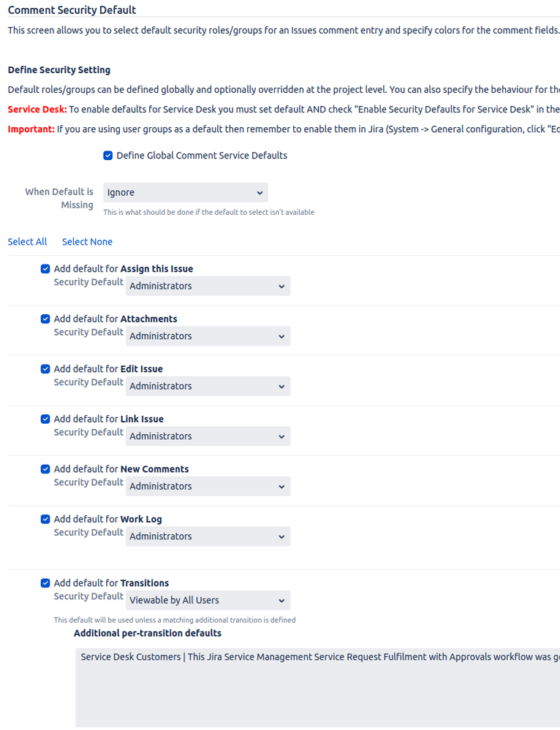Open the Viewable by All Users dropdown
The height and width of the screenshot is (730, 560).
pyautogui.click(x=208, y=600)
